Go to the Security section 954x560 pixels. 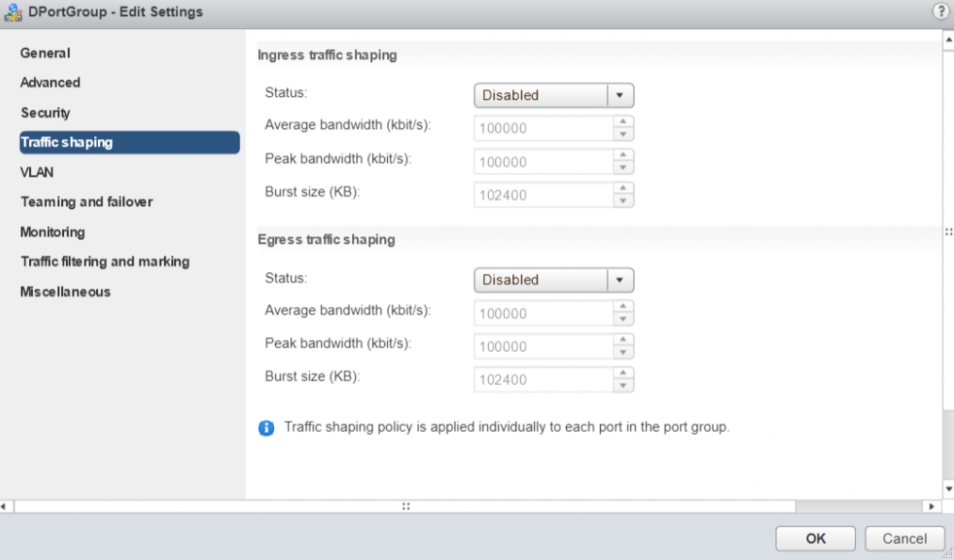[45, 113]
